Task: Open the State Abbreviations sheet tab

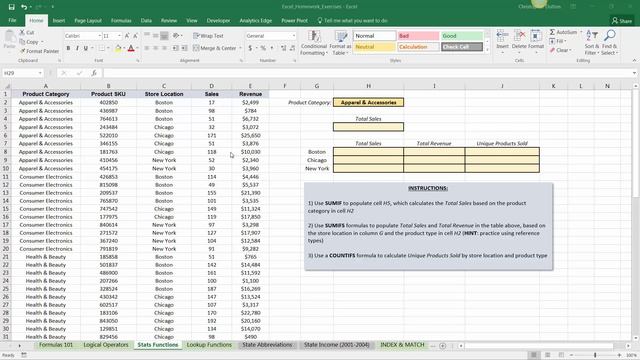Action: (267, 345)
